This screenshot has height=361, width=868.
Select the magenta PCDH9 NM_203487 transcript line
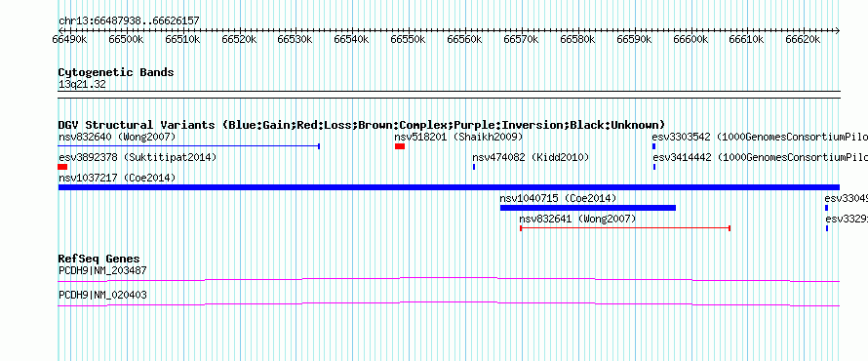pos(449,280)
